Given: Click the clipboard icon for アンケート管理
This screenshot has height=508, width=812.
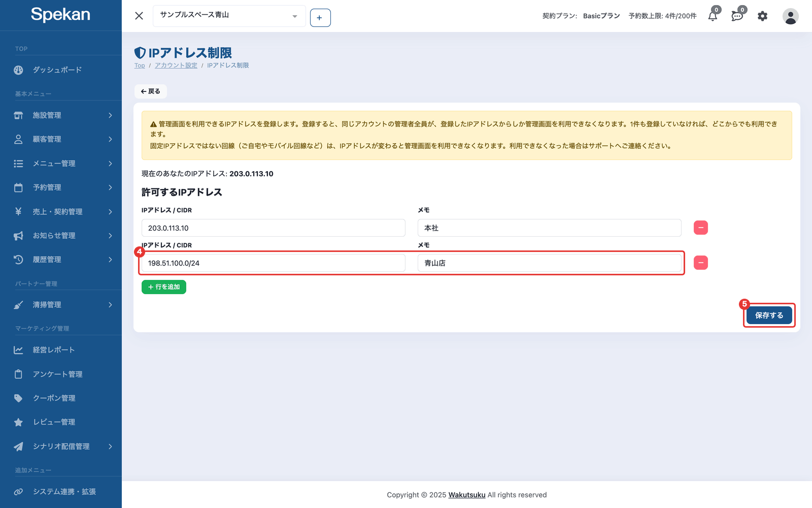Looking at the screenshot, I should click(18, 374).
